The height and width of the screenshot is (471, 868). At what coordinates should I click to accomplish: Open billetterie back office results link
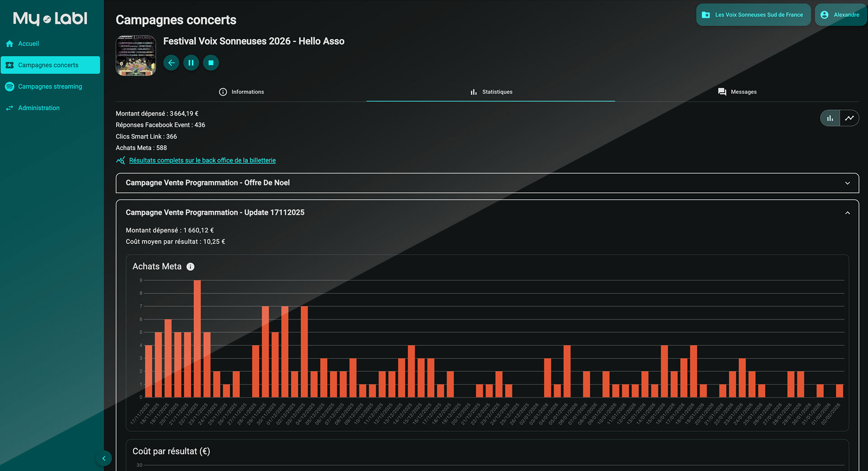pyautogui.click(x=202, y=161)
